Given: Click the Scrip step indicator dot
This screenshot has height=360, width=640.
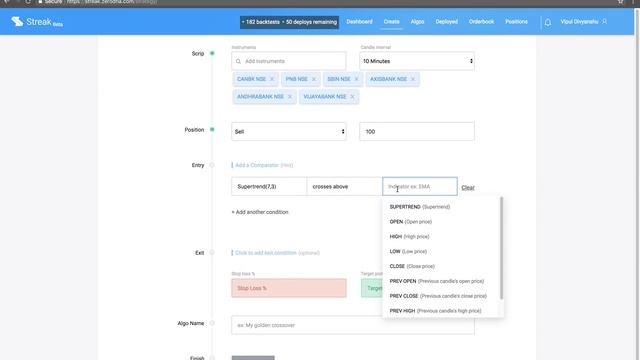Looking at the screenshot, I should (x=212, y=53).
